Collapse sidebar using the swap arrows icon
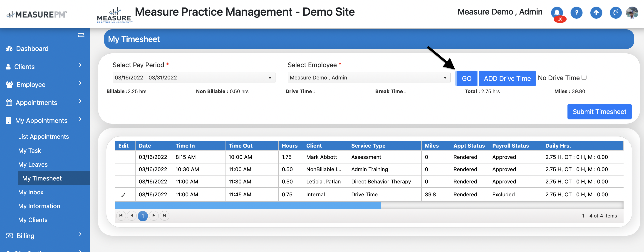This screenshot has width=644, height=252. coord(81,35)
